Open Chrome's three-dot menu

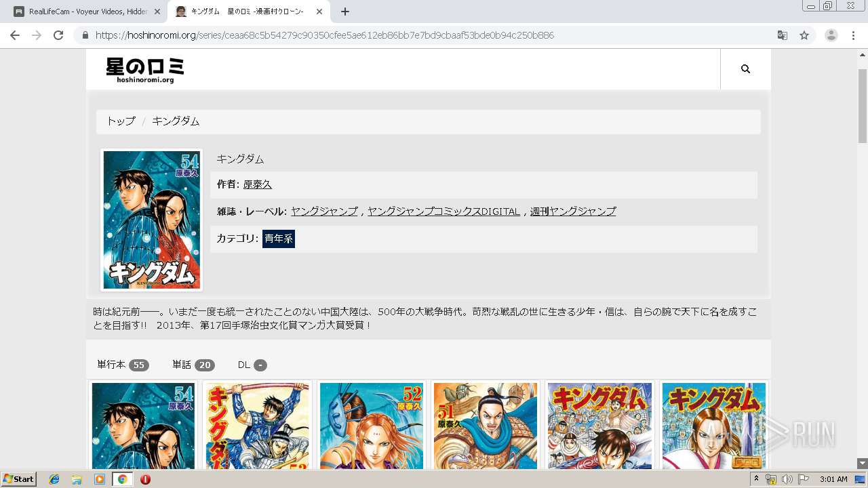coord(854,35)
